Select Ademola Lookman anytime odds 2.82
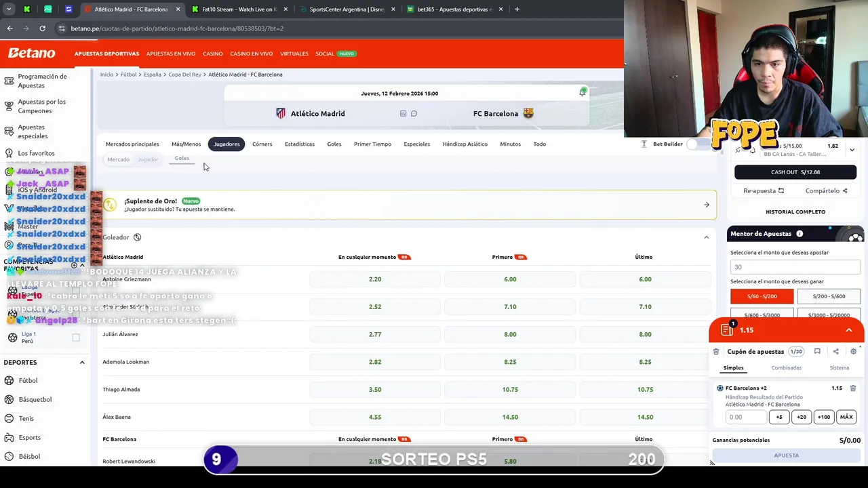 (x=375, y=362)
